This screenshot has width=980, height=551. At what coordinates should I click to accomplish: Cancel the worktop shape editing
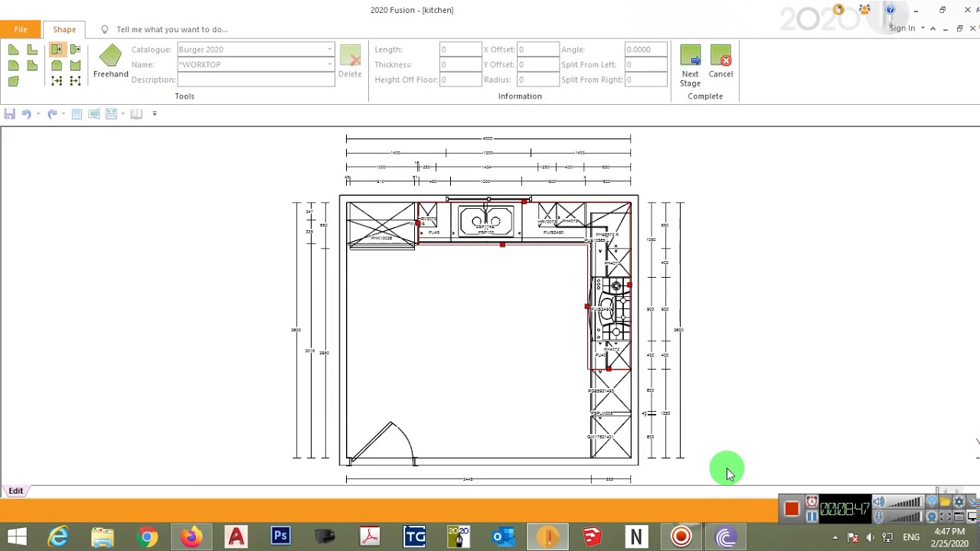(x=720, y=61)
